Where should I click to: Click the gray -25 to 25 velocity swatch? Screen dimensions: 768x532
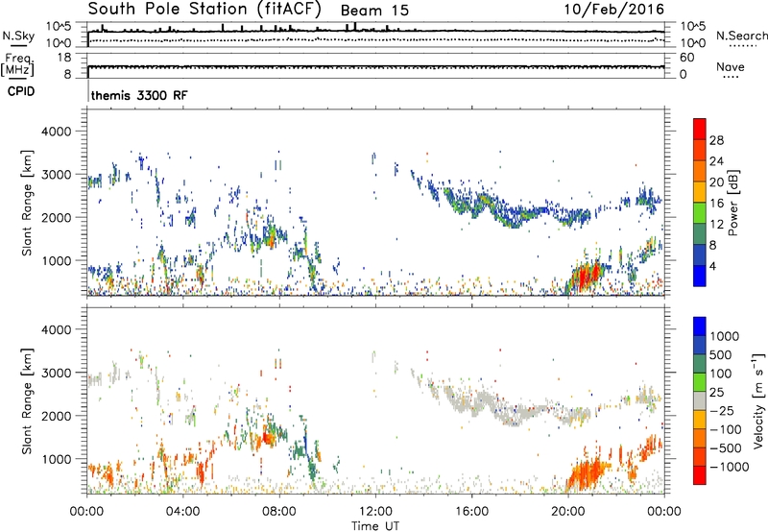tap(700, 400)
